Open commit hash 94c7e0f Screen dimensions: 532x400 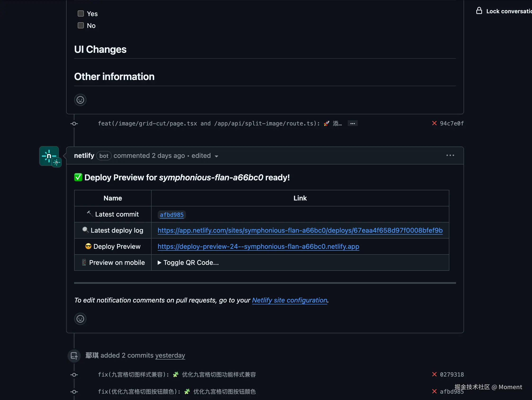click(x=452, y=123)
